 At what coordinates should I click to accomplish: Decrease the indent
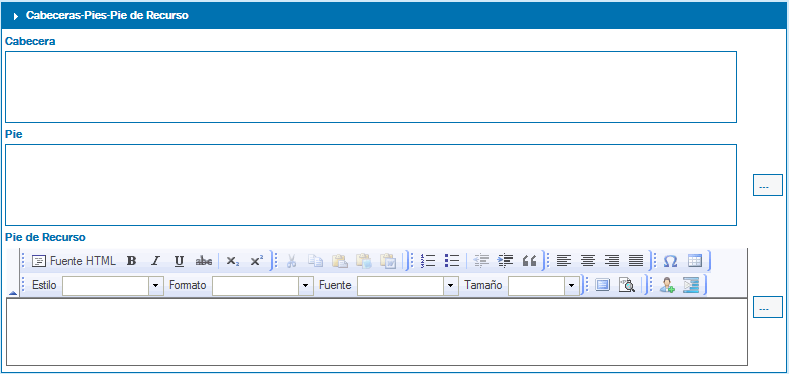point(482,261)
